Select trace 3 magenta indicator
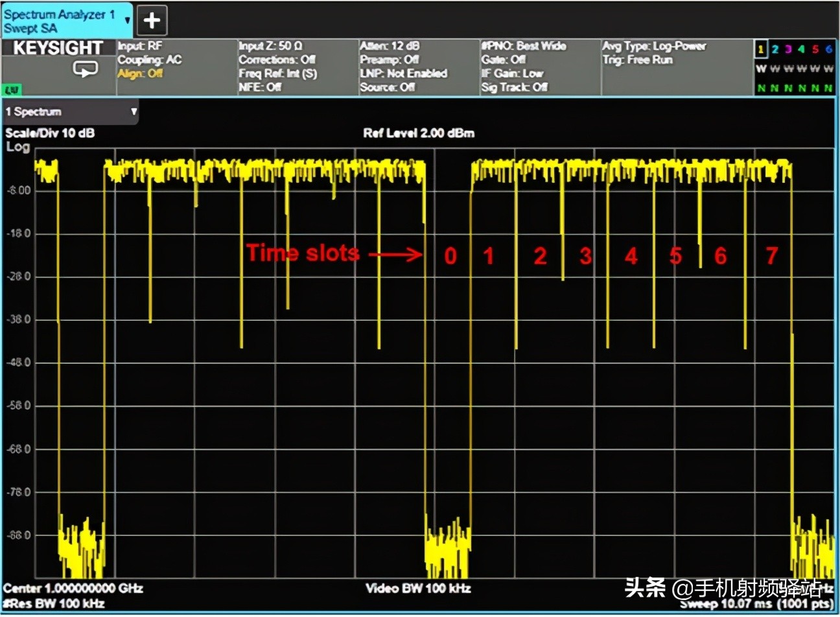840x617 pixels. pos(788,49)
